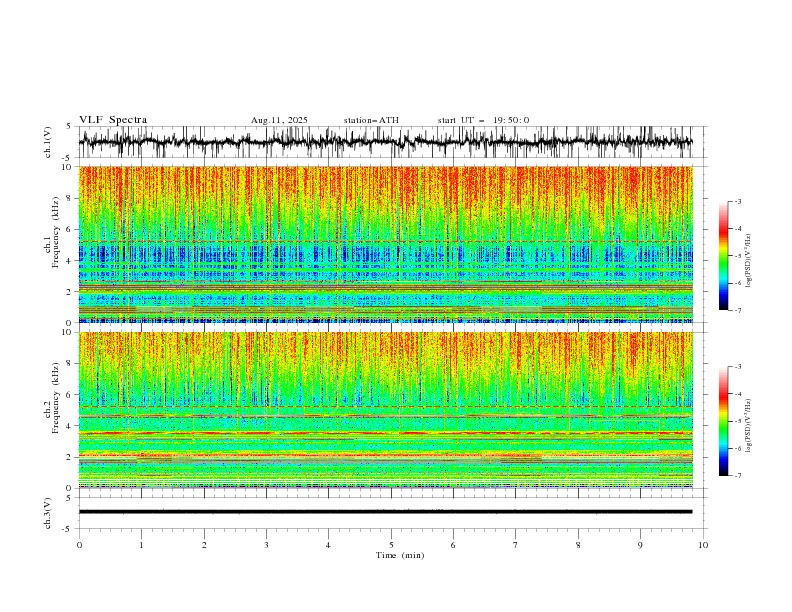Click time axis tick '0'
The height and width of the screenshot is (612, 792).
(x=79, y=545)
